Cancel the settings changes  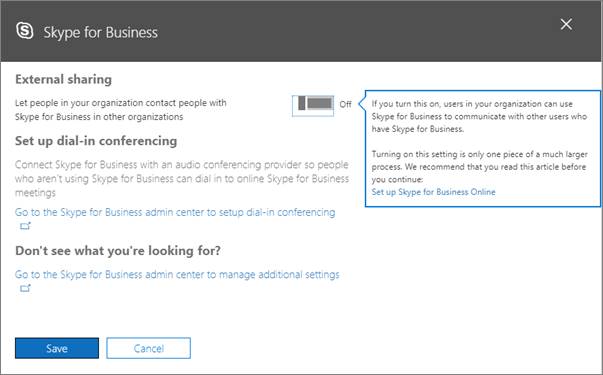pyautogui.click(x=148, y=348)
